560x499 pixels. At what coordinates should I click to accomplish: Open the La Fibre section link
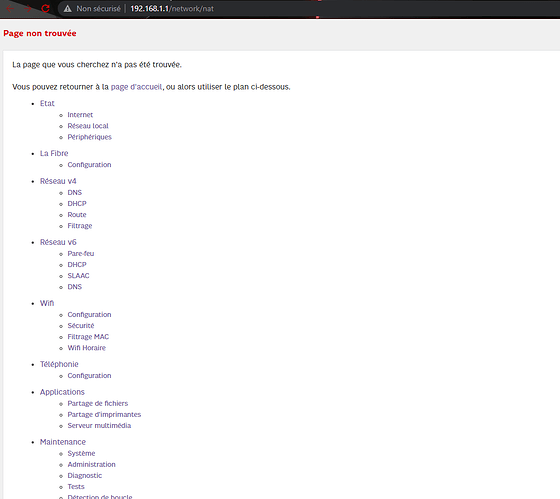pyautogui.click(x=54, y=153)
